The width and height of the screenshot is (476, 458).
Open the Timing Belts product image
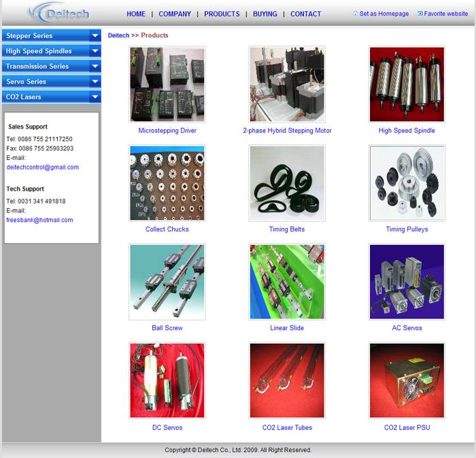click(287, 183)
